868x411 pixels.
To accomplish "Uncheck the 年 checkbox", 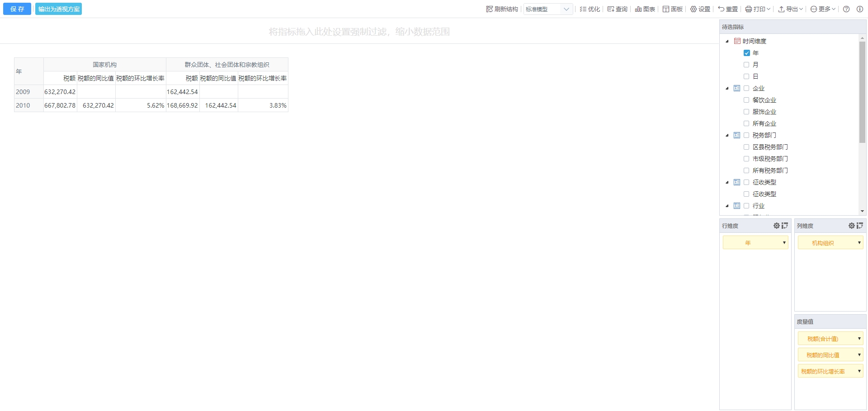I will (746, 53).
